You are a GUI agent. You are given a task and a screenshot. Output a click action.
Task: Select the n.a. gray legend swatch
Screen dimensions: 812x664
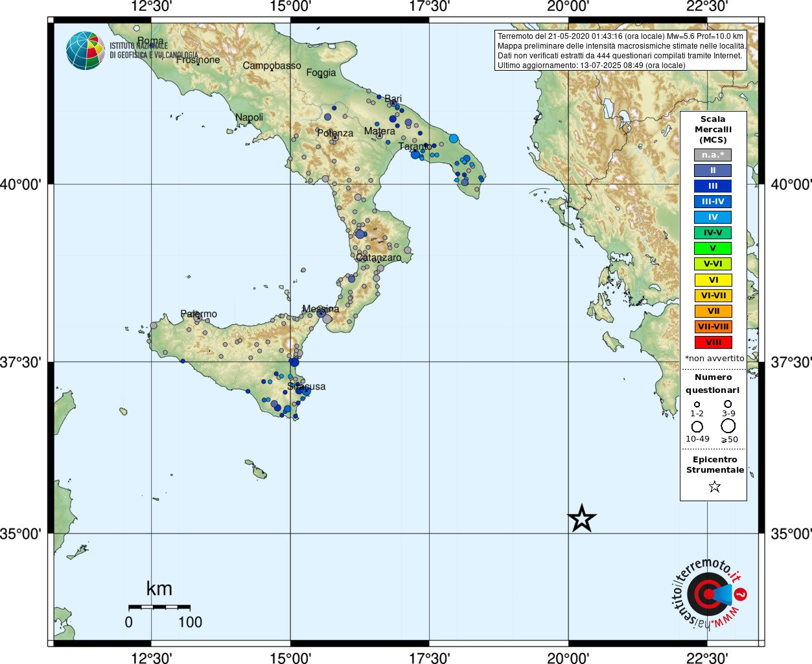713,155
